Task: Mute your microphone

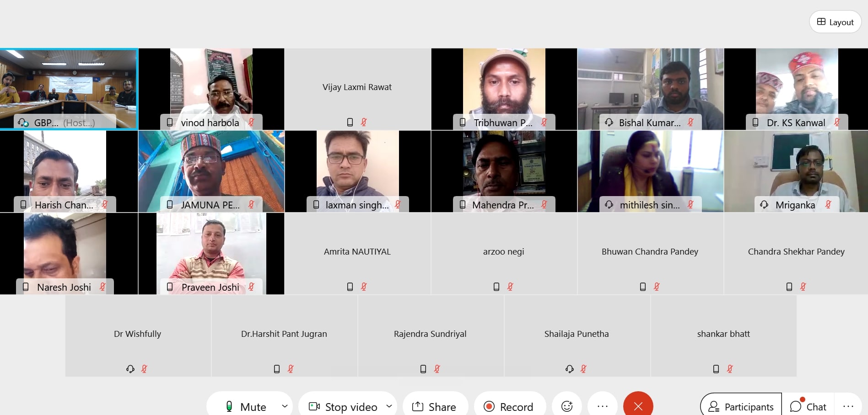Action: tap(246, 406)
